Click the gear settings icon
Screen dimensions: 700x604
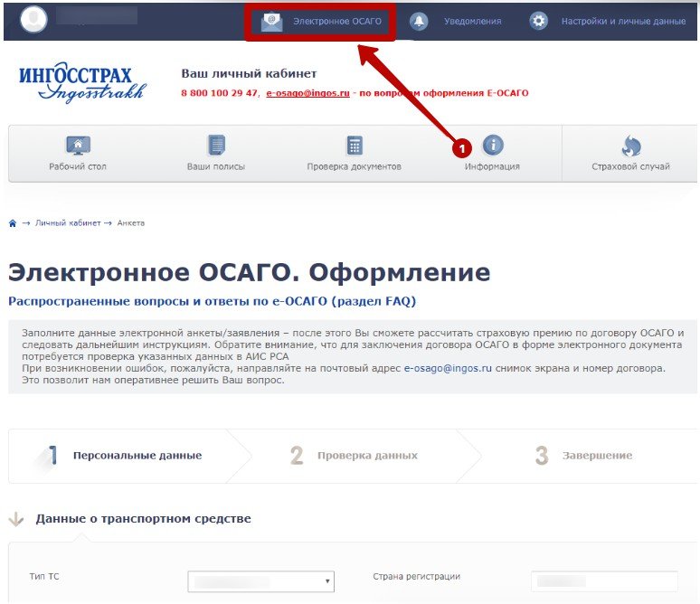point(539,22)
